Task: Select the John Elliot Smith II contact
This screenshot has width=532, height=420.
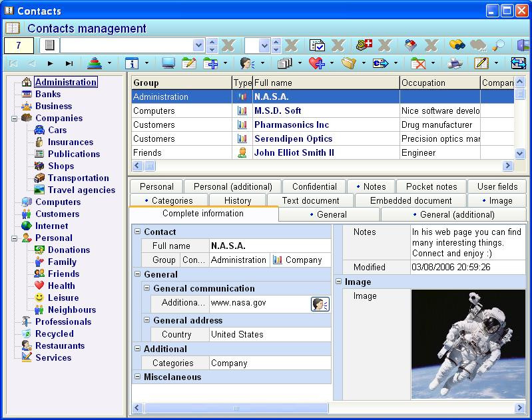Action: pyautogui.click(x=323, y=152)
